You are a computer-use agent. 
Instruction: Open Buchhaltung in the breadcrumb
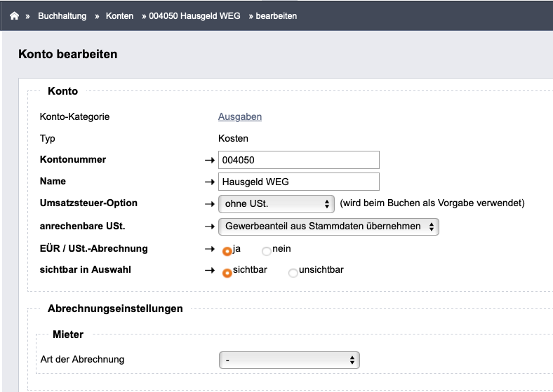(62, 16)
